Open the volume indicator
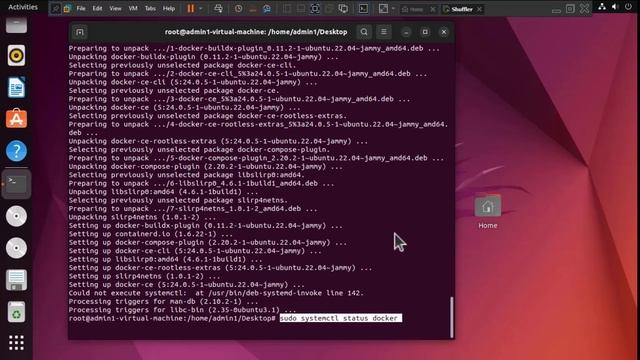This screenshot has width=640, height=360. pyautogui.click(x=615, y=7)
